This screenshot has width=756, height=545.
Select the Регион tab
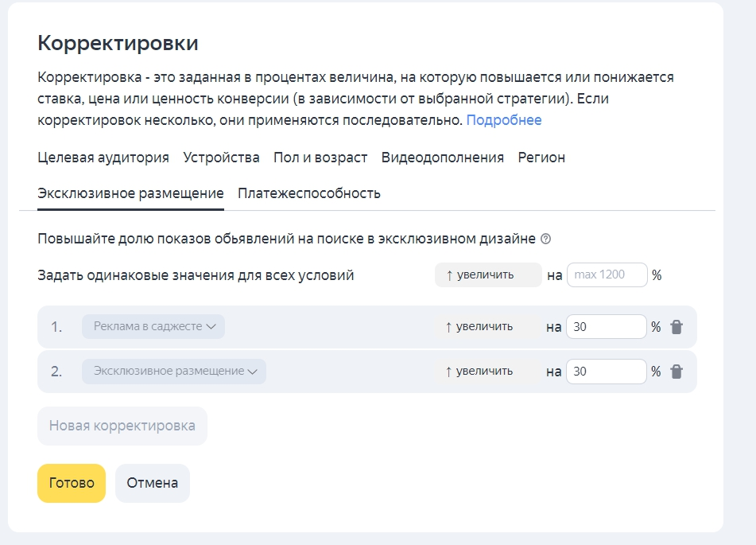(541, 158)
